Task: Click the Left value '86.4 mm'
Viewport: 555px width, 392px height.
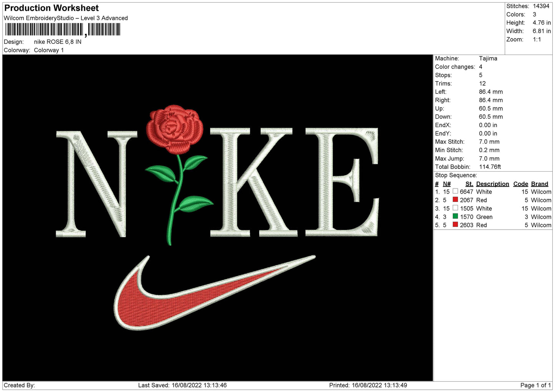Action: [491, 92]
